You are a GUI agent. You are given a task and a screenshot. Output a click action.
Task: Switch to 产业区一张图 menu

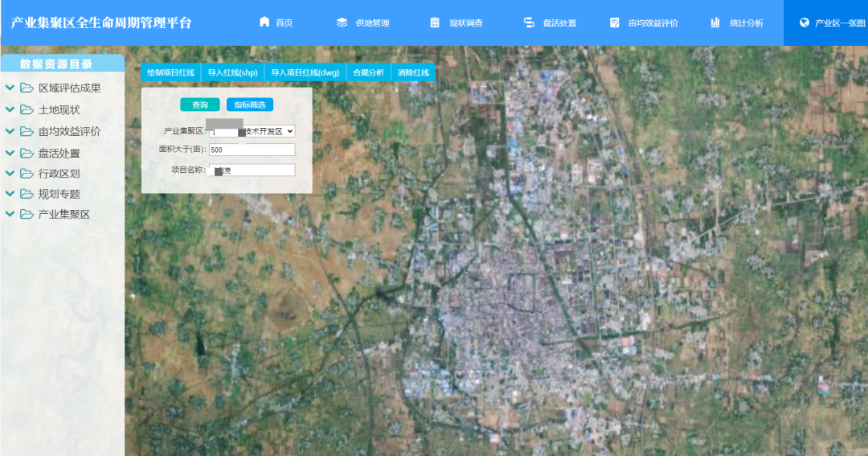[826, 23]
